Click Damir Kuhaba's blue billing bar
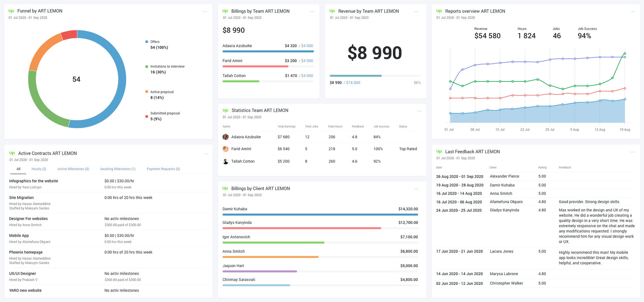644x302 pixels. 320,215
